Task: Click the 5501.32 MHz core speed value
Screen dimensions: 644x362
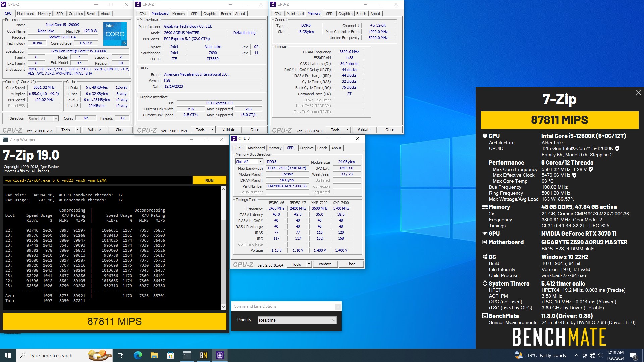Action: (44, 87)
